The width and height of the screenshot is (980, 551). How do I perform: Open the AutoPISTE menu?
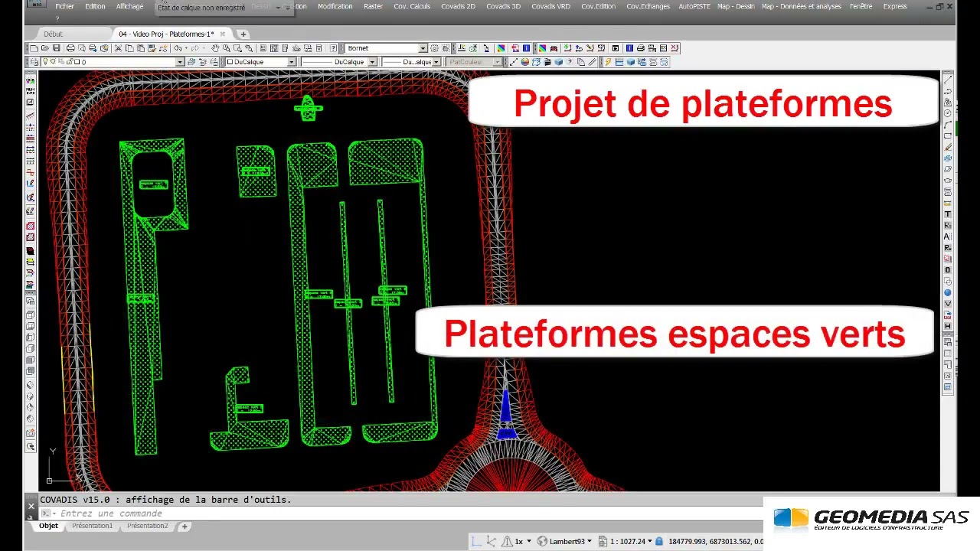[x=694, y=6]
